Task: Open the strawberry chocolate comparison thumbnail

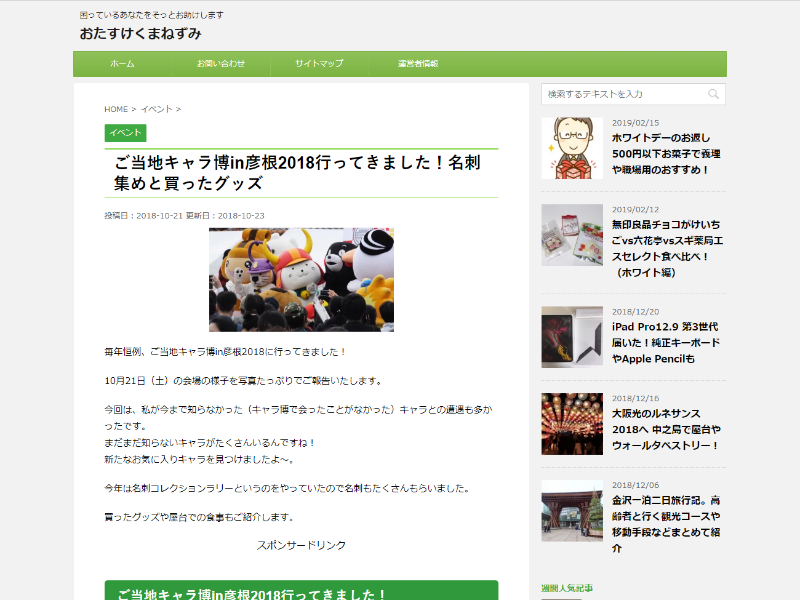Action: [x=572, y=235]
